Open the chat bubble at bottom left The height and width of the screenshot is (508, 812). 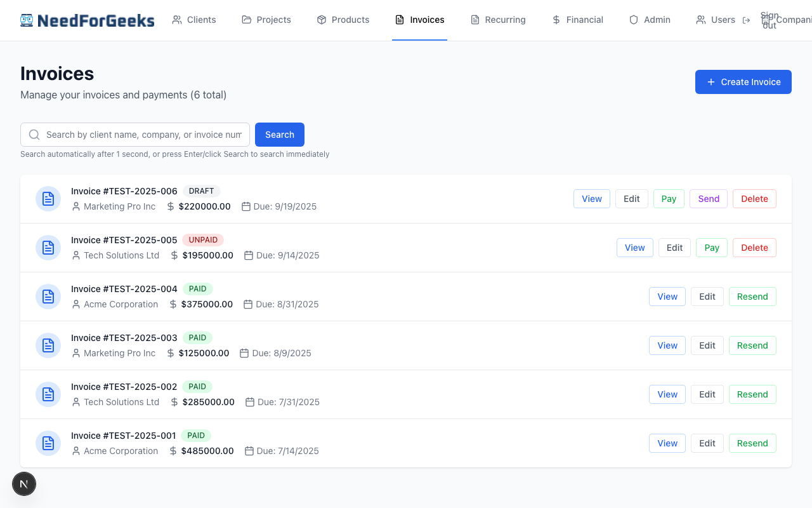click(x=24, y=484)
